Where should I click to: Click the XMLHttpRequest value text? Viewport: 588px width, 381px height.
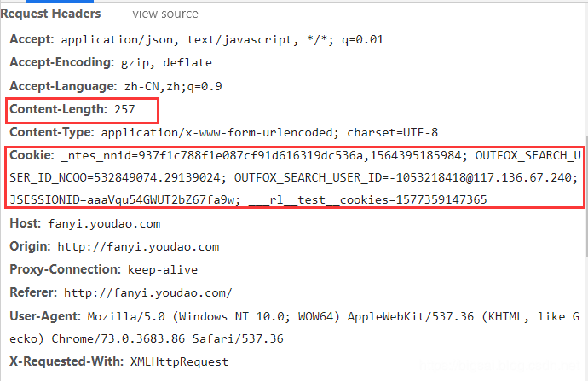179,362
